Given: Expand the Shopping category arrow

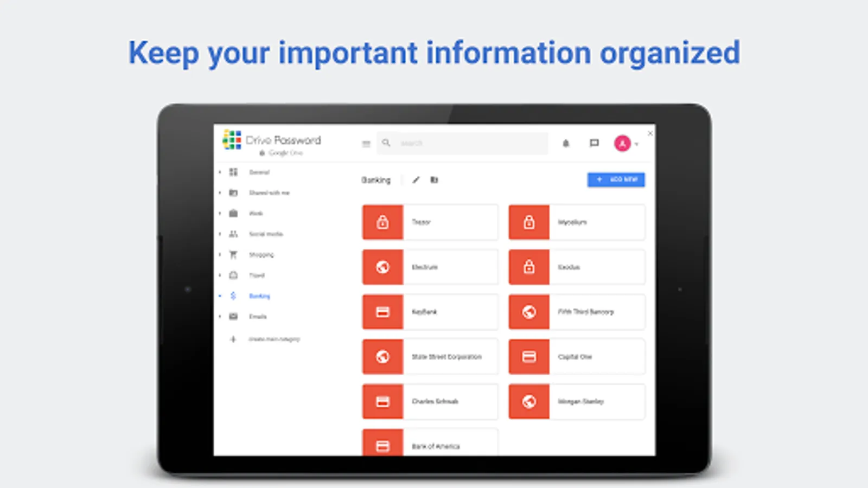Looking at the screenshot, I should coord(220,254).
